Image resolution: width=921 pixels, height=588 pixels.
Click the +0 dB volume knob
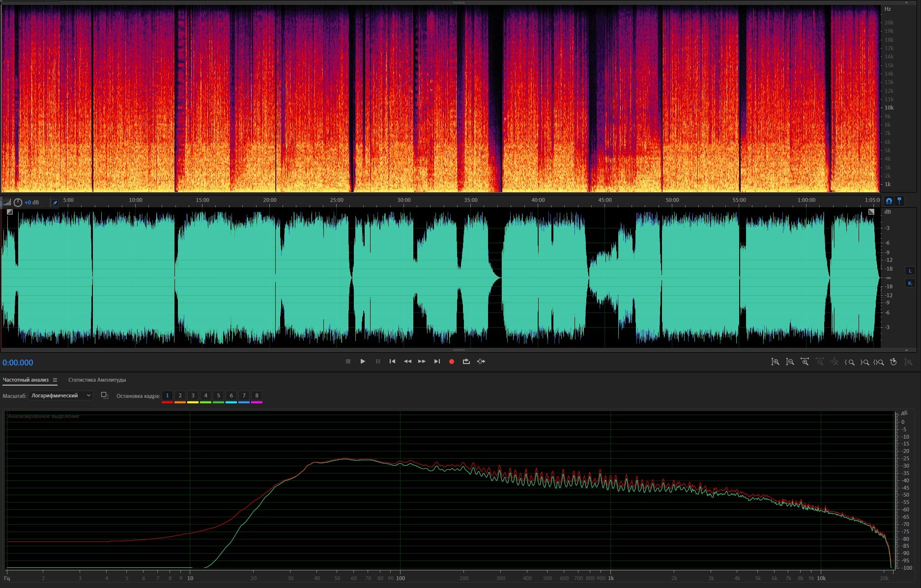pyautogui.click(x=18, y=202)
